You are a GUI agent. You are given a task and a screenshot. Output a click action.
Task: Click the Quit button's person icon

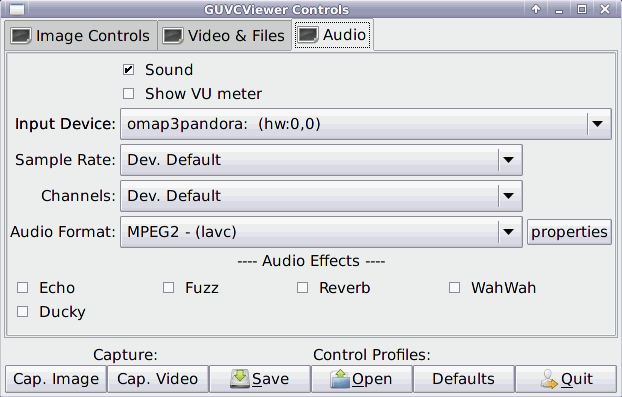(x=549, y=379)
